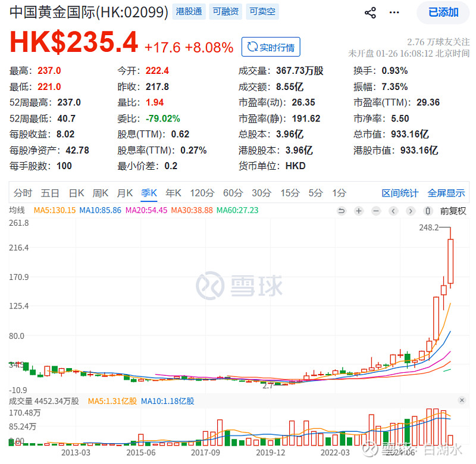Click 2.76 万球友关注 followers text
This screenshot has height=464, width=476.
[x=439, y=42]
